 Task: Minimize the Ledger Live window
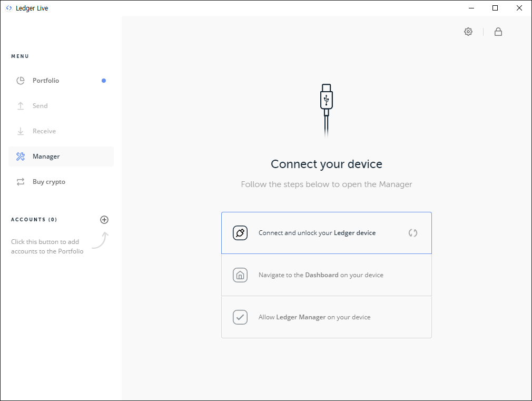[471, 8]
